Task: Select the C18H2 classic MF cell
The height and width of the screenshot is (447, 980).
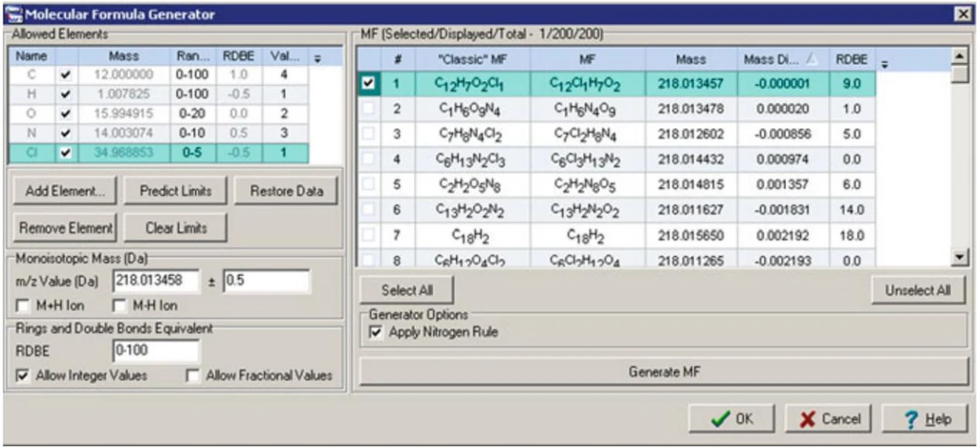Action: click(473, 236)
